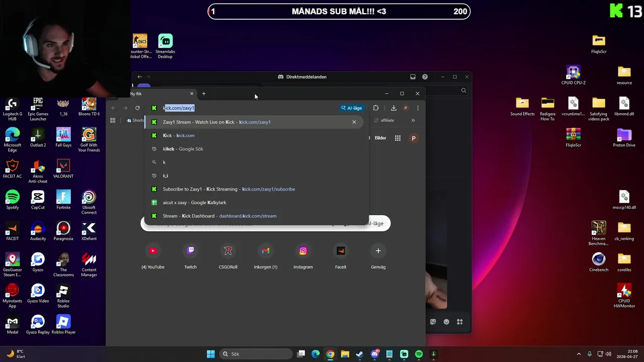Screen dimensions: 644x362
Task: Select Zaxy1 Stream - Watch Live on Kick suggestion
Action: tap(254, 122)
